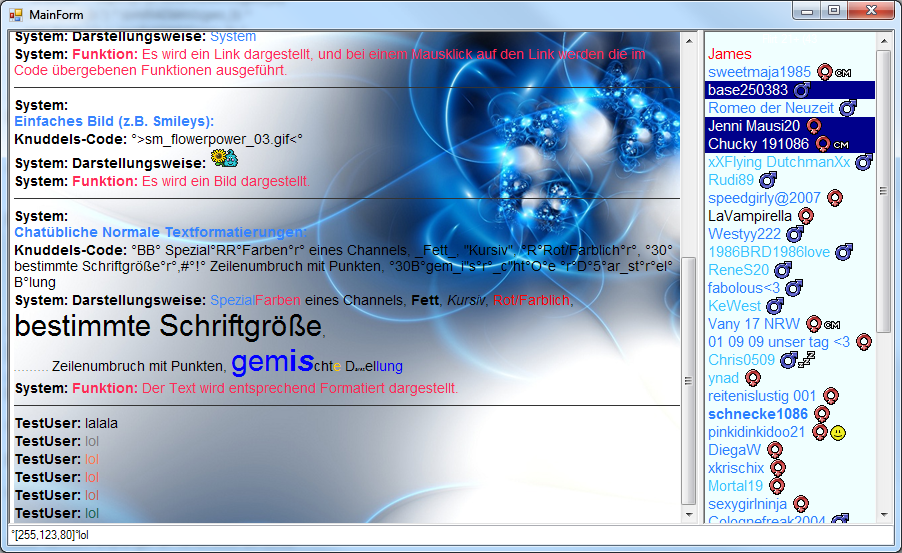Click the chat scrollbar down arrow
902x553 pixels.
(x=687, y=515)
